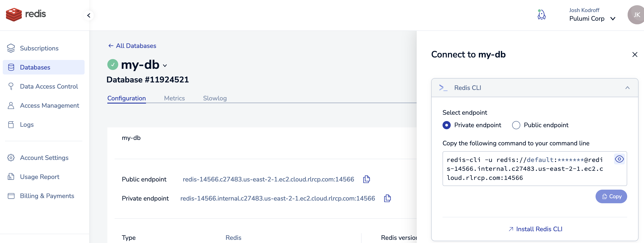The image size is (644, 243).
Task: Click the redis-cli command text box
Action: point(534,169)
